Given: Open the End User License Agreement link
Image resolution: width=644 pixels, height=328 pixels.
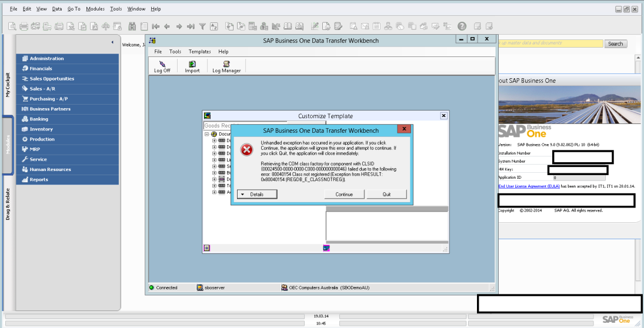Looking at the screenshot, I should (x=529, y=186).
